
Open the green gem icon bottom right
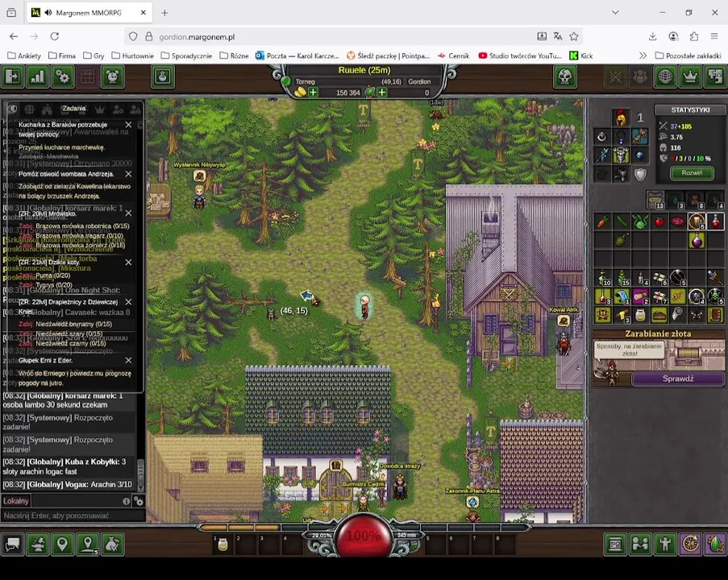click(x=715, y=544)
